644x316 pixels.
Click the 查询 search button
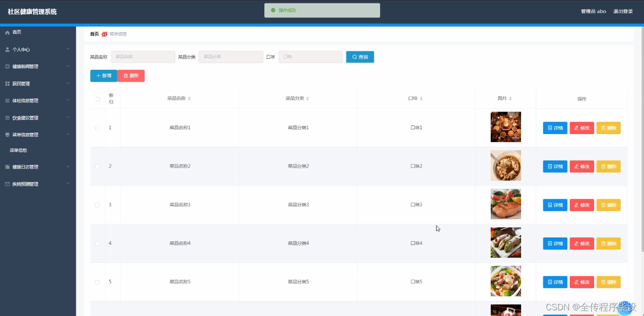(360, 57)
